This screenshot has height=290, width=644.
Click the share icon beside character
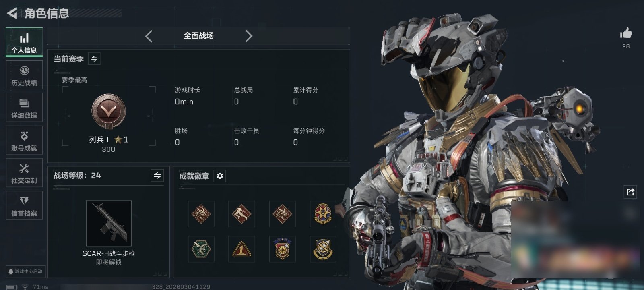pos(630,192)
